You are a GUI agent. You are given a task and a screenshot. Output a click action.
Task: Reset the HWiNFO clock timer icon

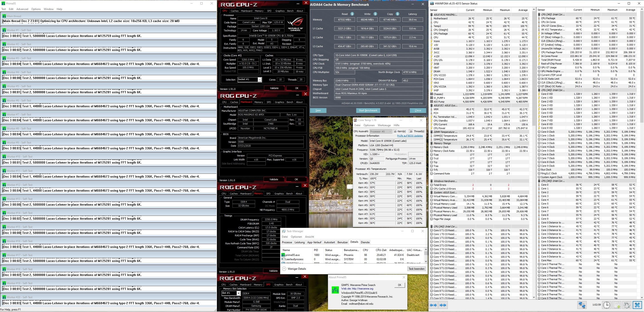pyautogui.click(x=607, y=305)
